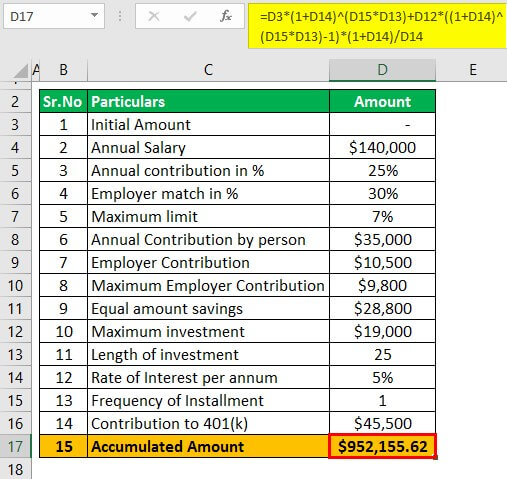The width and height of the screenshot is (507, 479).
Task: Click the Amount header cell
Action: (382, 101)
